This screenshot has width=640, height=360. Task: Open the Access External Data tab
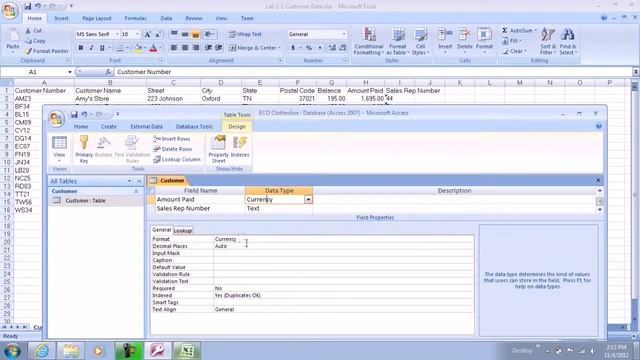147,127
